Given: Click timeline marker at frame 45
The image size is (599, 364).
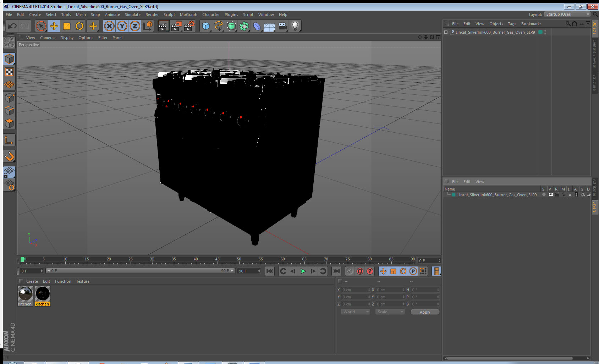Looking at the screenshot, I should [x=217, y=259].
